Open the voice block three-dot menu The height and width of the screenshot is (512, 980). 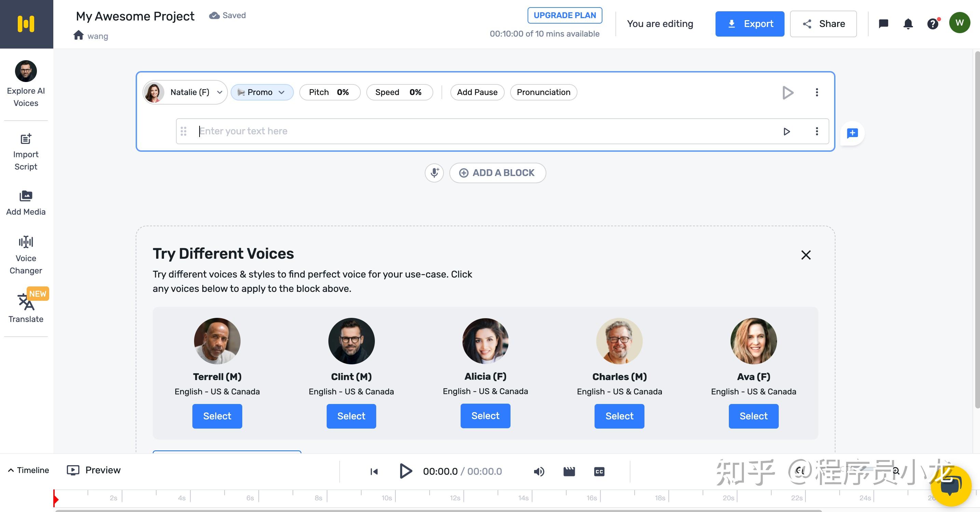(x=816, y=92)
